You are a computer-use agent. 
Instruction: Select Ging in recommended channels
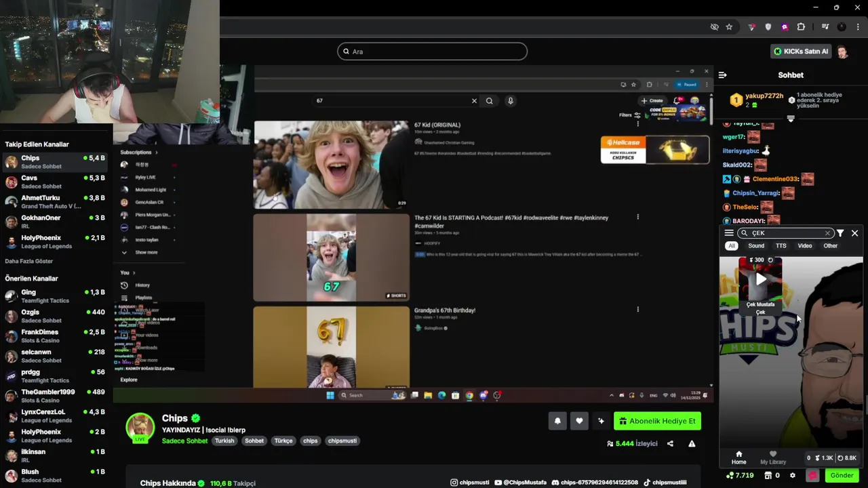pyautogui.click(x=55, y=296)
